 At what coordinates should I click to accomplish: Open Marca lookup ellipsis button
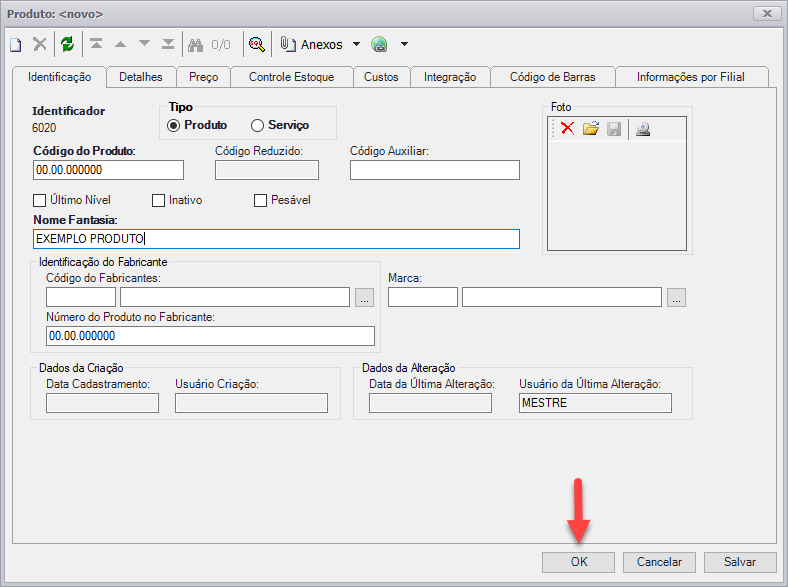click(676, 297)
